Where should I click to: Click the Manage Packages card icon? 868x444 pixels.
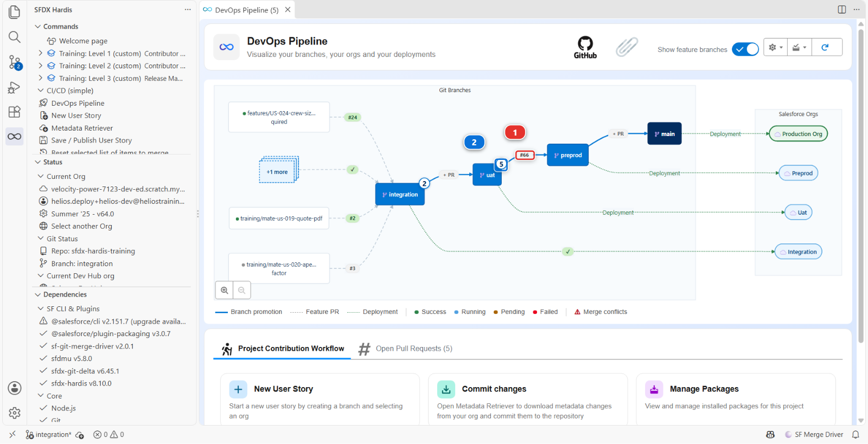click(654, 389)
